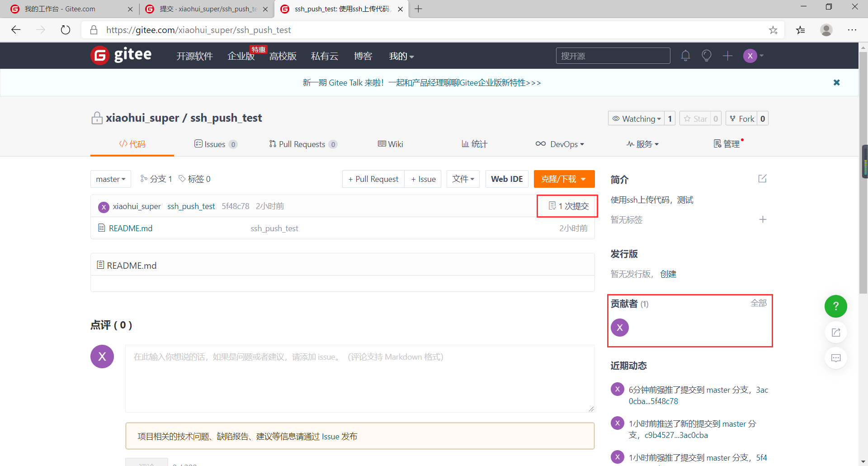
Task: Click the comment text area
Action: click(360, 379)
